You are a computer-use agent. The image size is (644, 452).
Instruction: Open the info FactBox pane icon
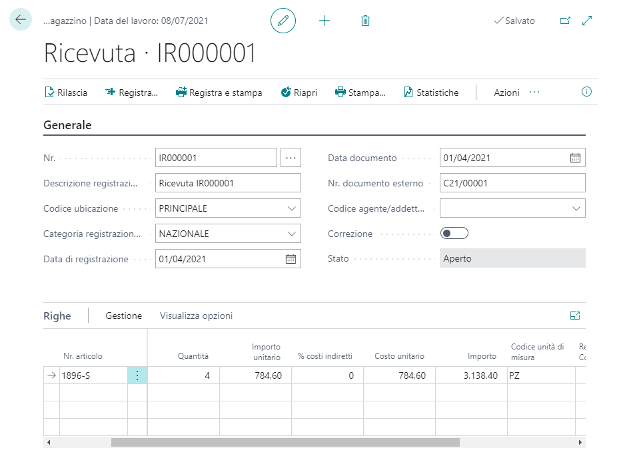coord(586,92)
